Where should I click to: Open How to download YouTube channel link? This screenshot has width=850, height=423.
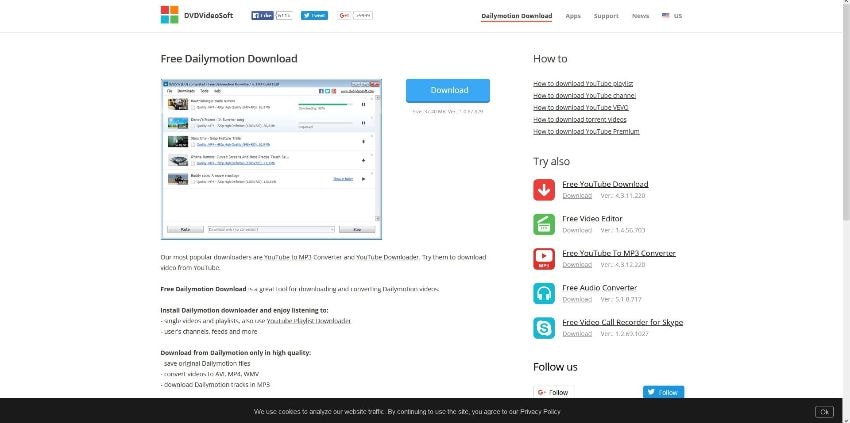click(584, 95)
